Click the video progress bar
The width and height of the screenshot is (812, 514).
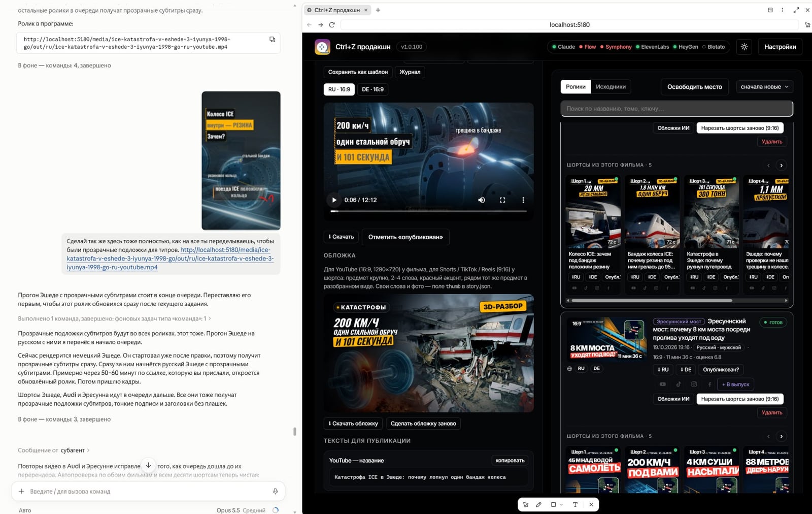pyautogui.click(x=428, y=211)
